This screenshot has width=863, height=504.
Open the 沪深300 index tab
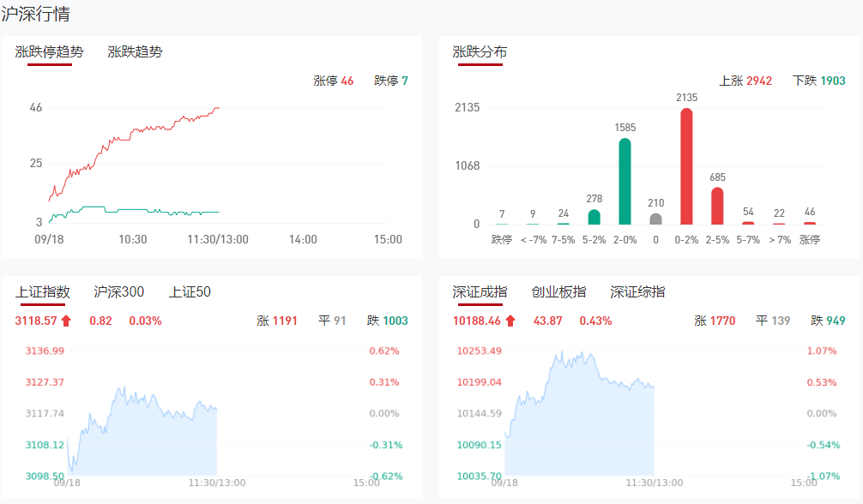(118, 292)
